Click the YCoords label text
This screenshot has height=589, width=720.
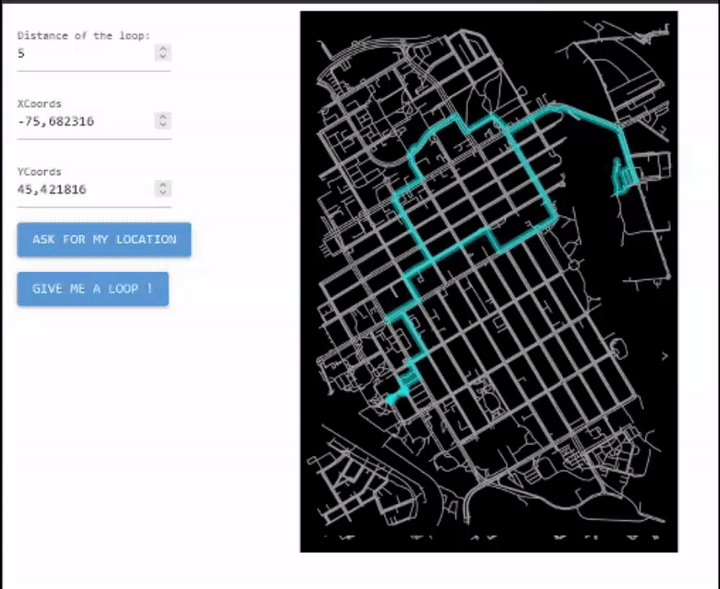click(39, 171)
